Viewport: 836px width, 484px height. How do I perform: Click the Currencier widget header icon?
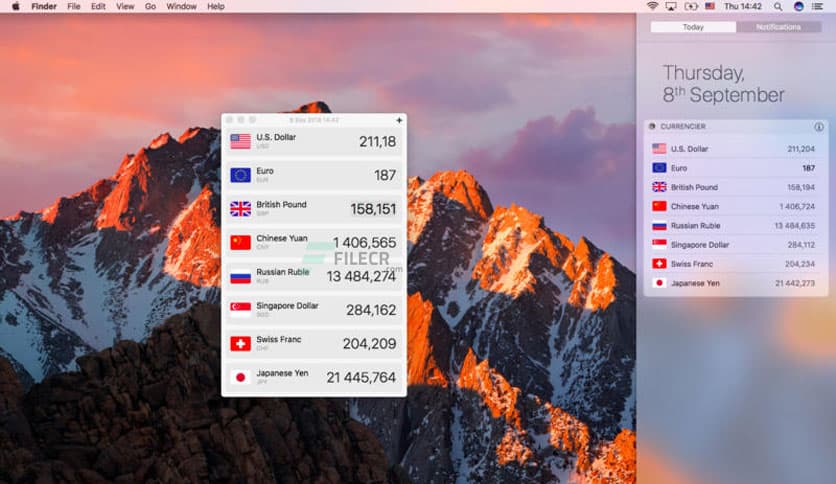[x=652, y=126]
